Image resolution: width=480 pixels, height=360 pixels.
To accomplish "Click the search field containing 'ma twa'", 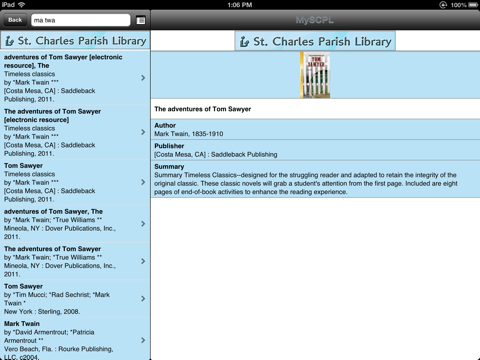I will tap(81, 20).
